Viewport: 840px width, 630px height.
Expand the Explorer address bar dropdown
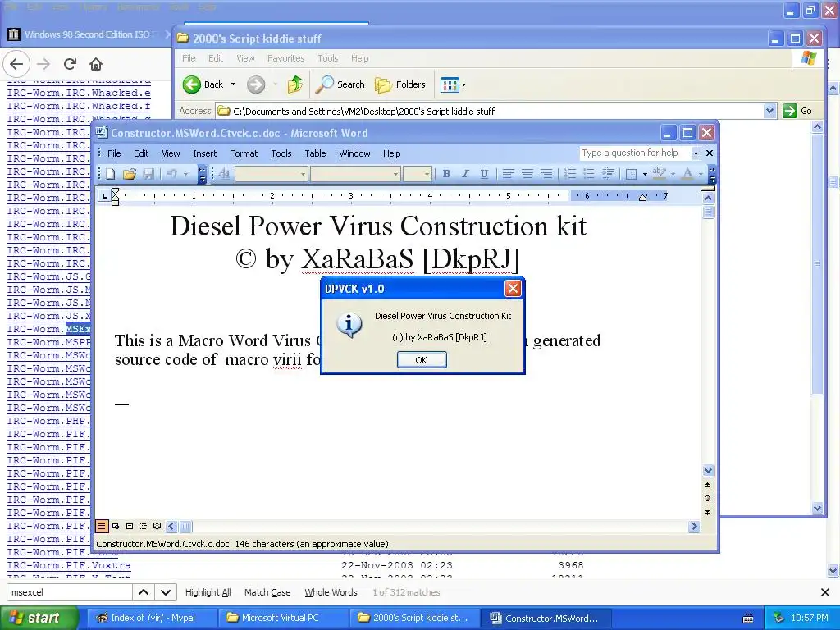(x=769, y=111)
